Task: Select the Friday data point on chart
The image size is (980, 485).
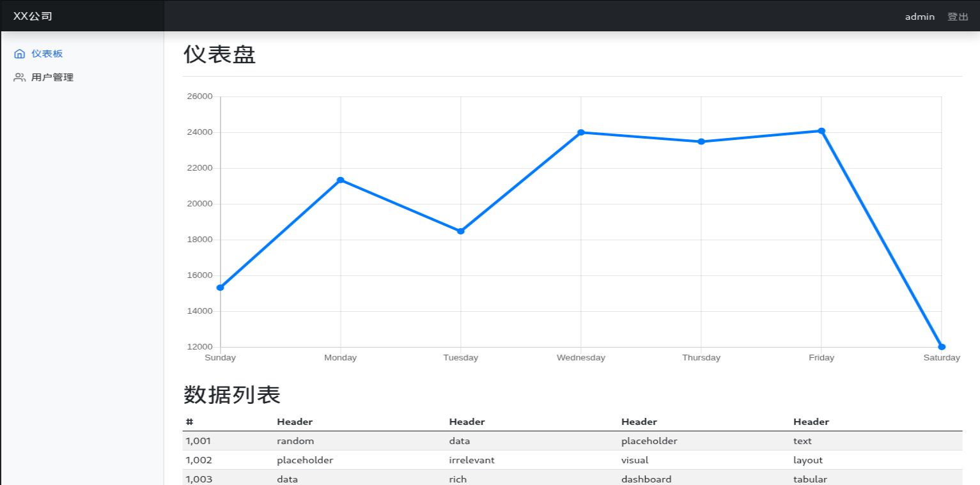Action: pyautogui.click(x=821, y=131)
